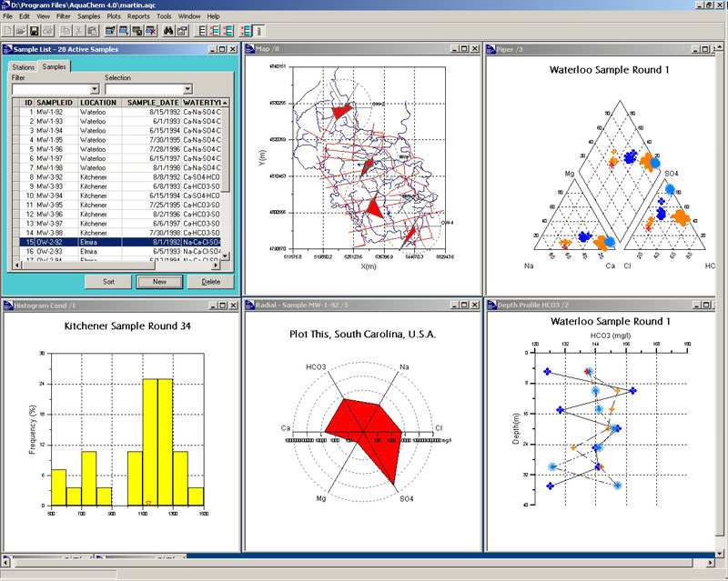Click the delete sample red X icon
Viewport: 728px width, 581px height.
150,31
